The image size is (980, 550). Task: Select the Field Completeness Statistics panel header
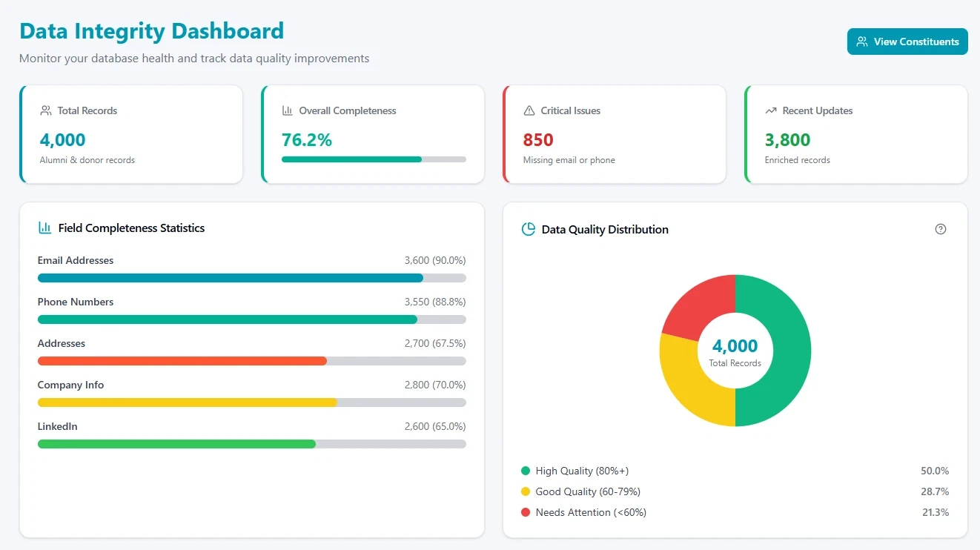pyautogui.click(x=130, y=228)
